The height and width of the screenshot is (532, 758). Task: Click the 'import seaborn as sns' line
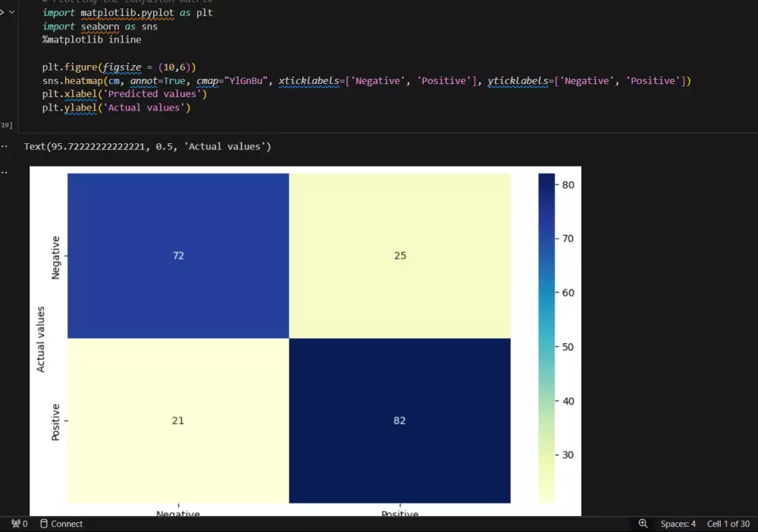tap(99, 26)
